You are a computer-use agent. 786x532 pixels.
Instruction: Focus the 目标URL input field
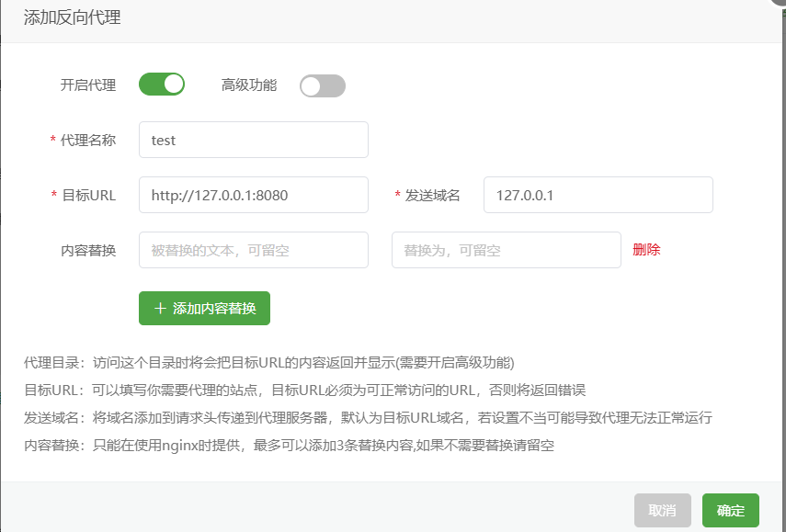(253, 195)
